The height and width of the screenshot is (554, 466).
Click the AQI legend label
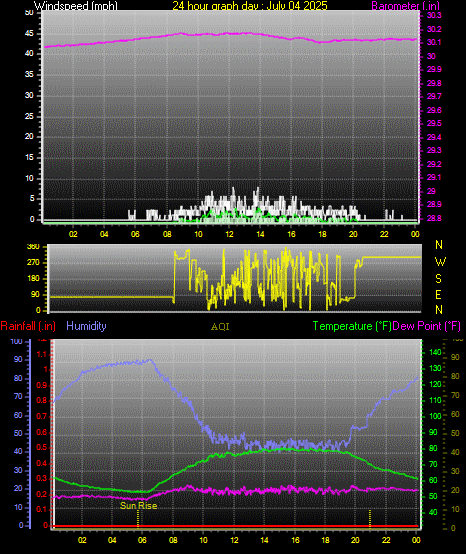[220, 327]
